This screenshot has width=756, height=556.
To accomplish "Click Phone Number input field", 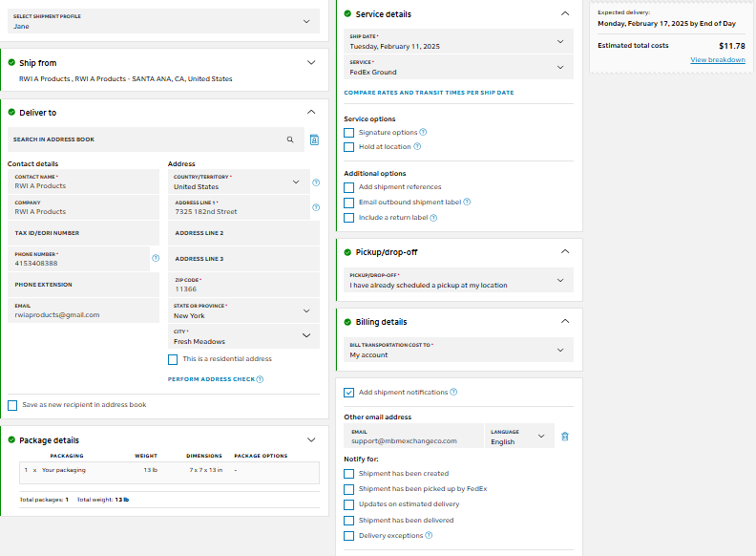I will (x=78, y=259).
